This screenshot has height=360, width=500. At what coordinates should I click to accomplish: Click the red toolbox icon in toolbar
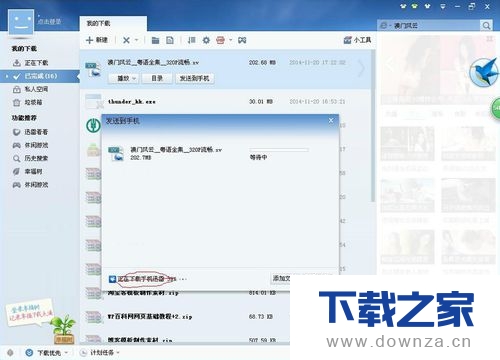(220, 40)
